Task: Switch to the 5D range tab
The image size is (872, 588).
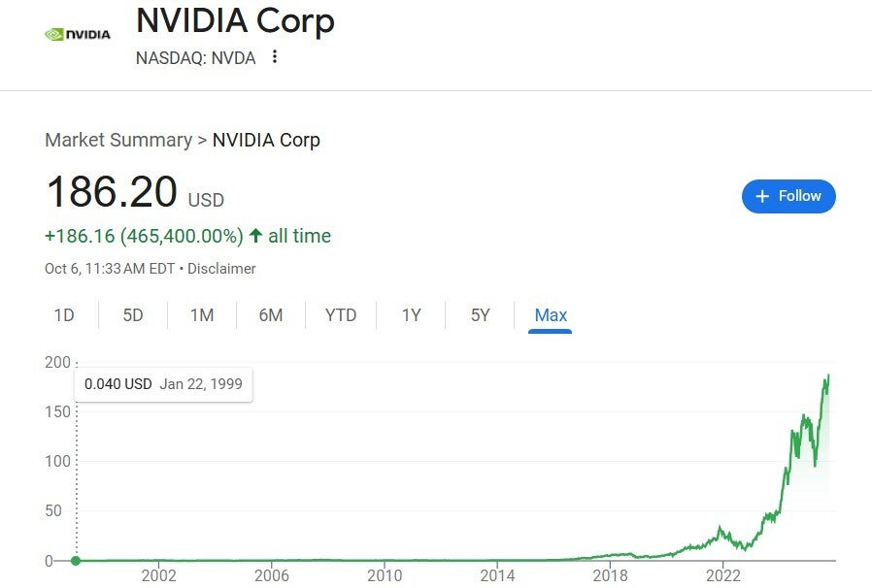Action: [x=133, y=315]
